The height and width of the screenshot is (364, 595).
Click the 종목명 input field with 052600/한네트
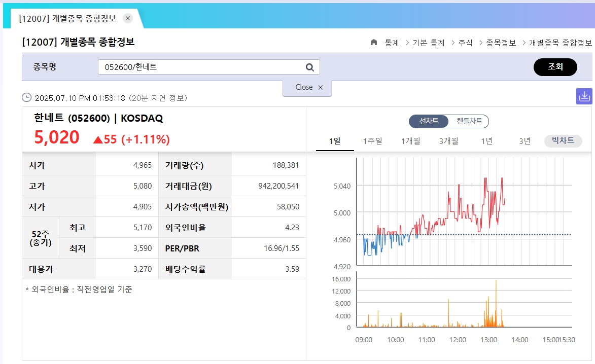point(208,67)
